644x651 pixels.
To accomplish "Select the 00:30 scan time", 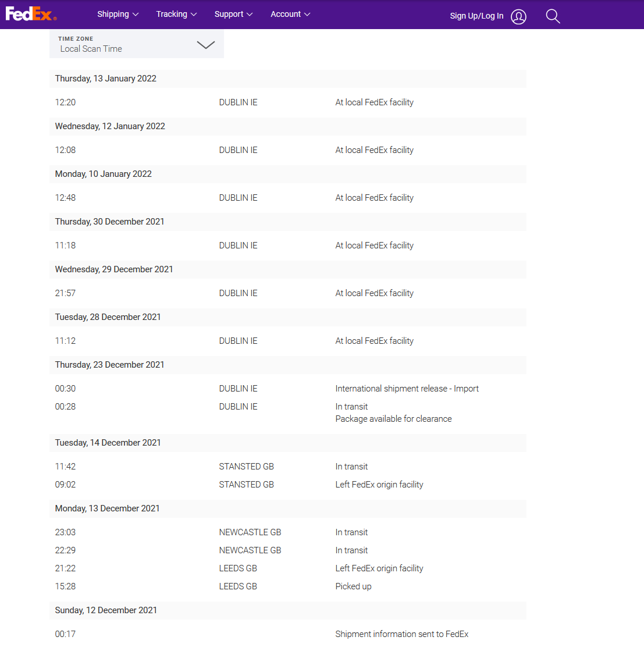I will click(65, 389).
